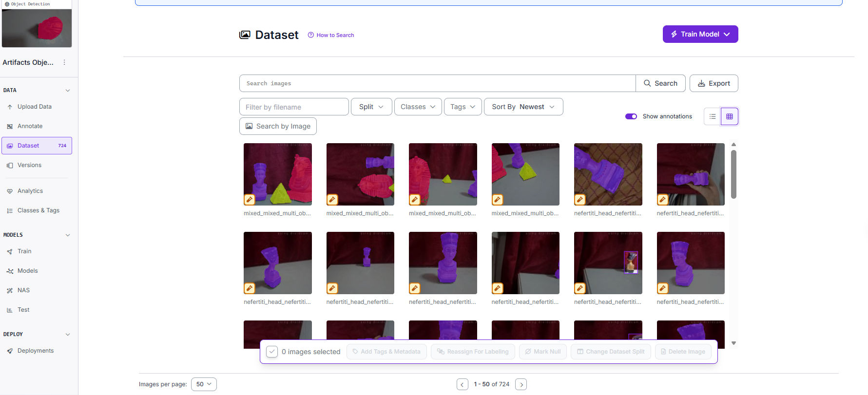The width and height of the screenshot is (868, 395).
Task: Open the Split dropdown
Action: [371, 107]
